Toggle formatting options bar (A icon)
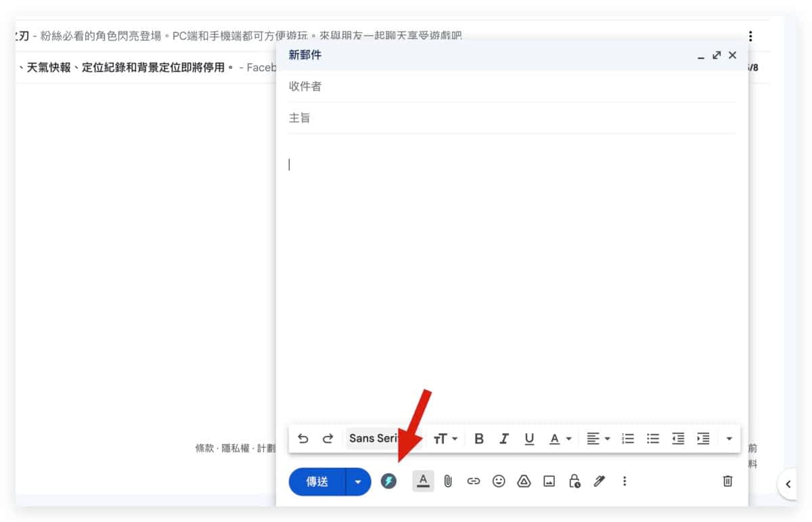This screenshot has width=812, height=522. (423, 481)
